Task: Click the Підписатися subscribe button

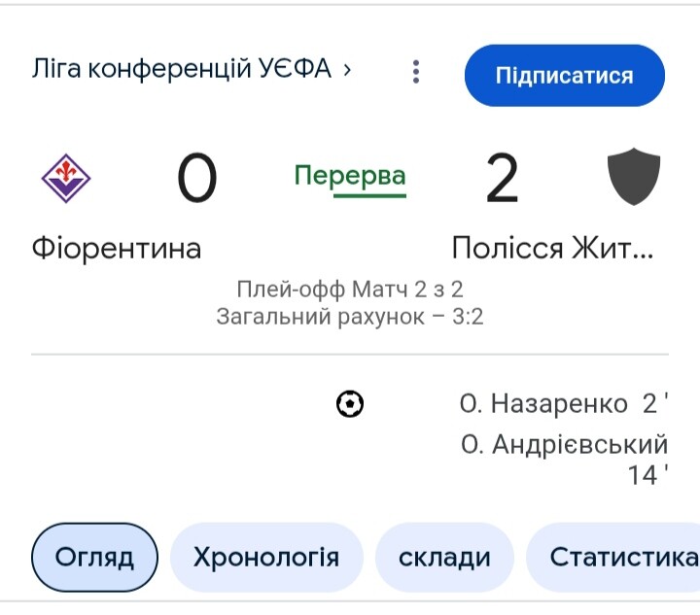Action: (564, 76)
